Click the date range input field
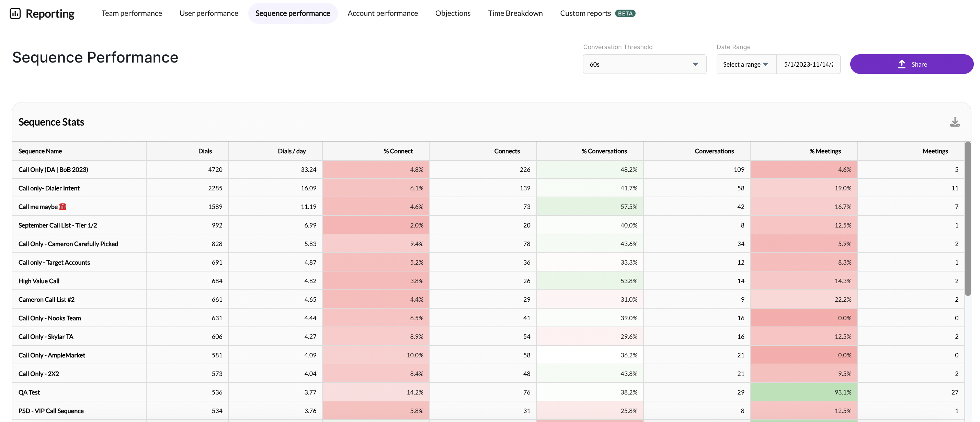The width and height of the screenshot is (980, 422). 808,64
